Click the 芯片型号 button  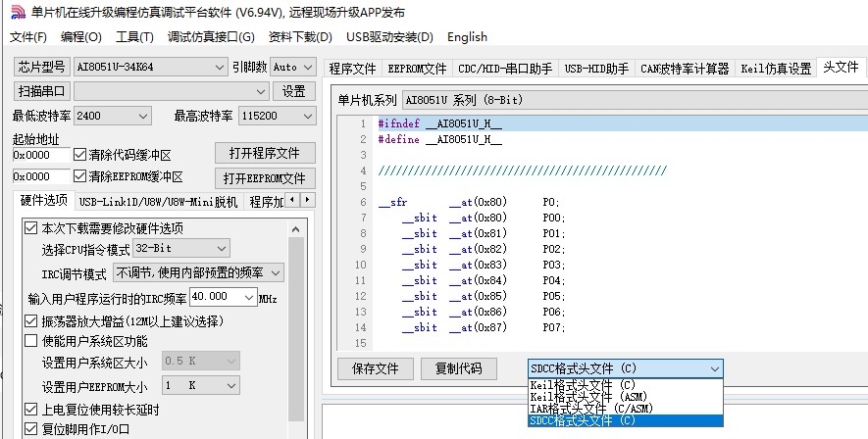[41, 67]
